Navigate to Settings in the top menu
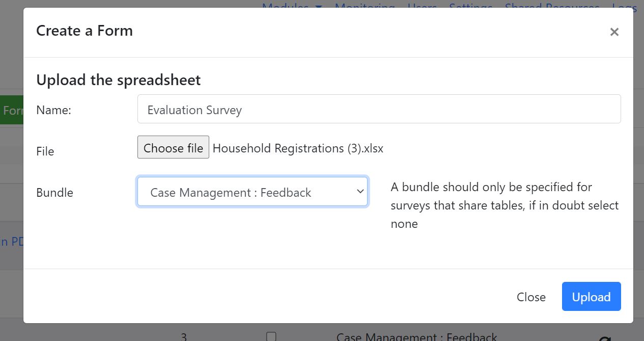 pos(470,5)
